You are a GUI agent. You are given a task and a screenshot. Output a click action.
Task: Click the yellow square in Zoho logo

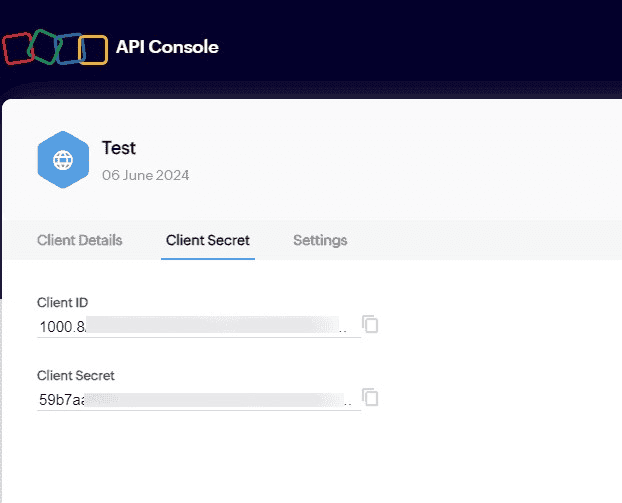93,50
